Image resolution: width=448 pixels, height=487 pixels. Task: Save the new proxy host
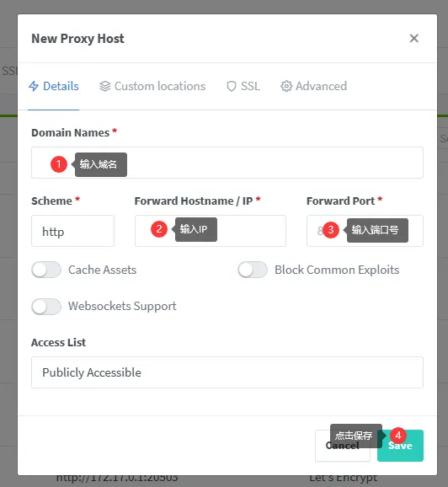click(x=401, y=446)
